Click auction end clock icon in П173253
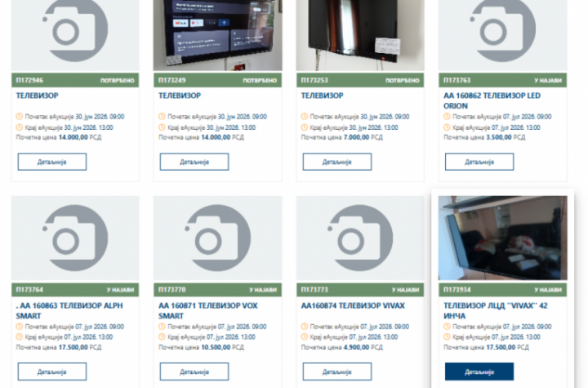This screenshot has width=588, height=388. (304, 127)
